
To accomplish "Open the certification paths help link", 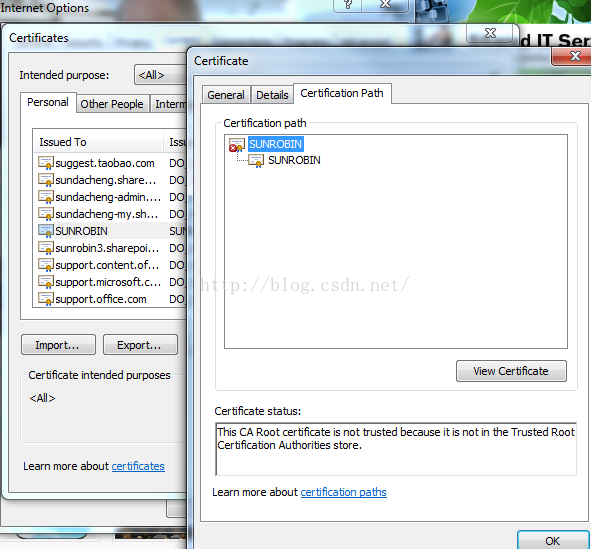I will [343, 492].
